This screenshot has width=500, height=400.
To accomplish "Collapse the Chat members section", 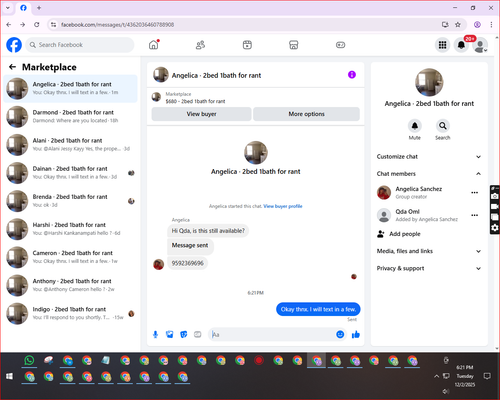I will [x=429, y=174].
